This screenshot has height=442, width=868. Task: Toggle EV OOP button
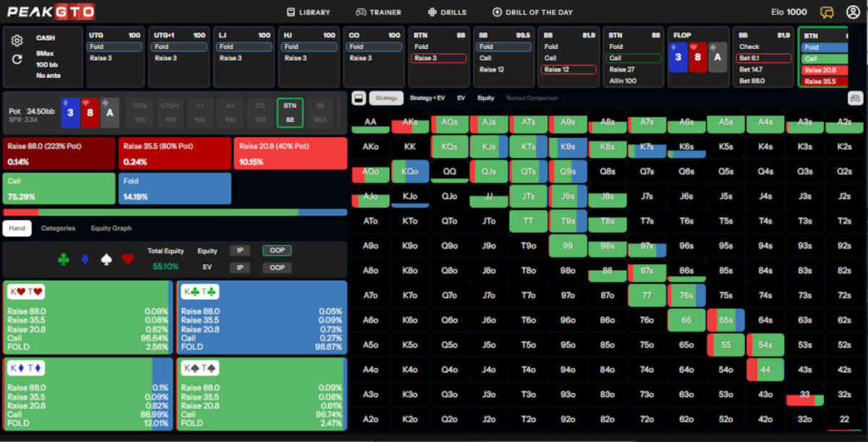coord(275,268)
